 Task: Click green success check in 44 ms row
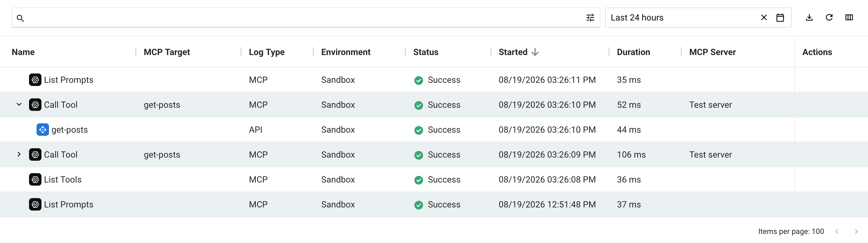pos(419,130)
